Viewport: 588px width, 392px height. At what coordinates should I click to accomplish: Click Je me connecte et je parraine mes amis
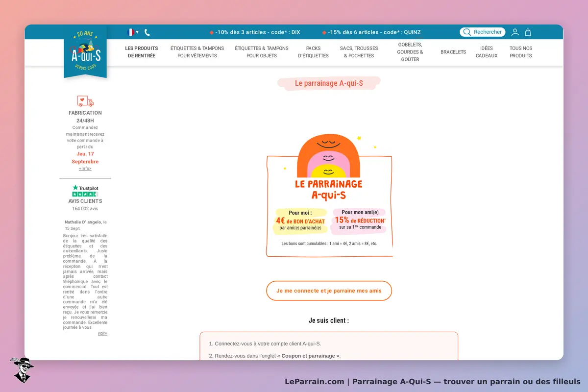coord(329,291)
